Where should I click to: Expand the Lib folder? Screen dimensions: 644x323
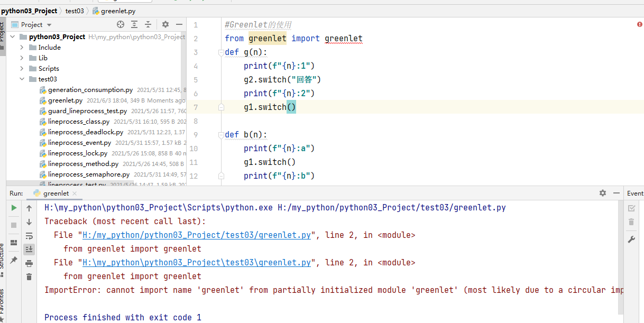[x=22, y=58]
